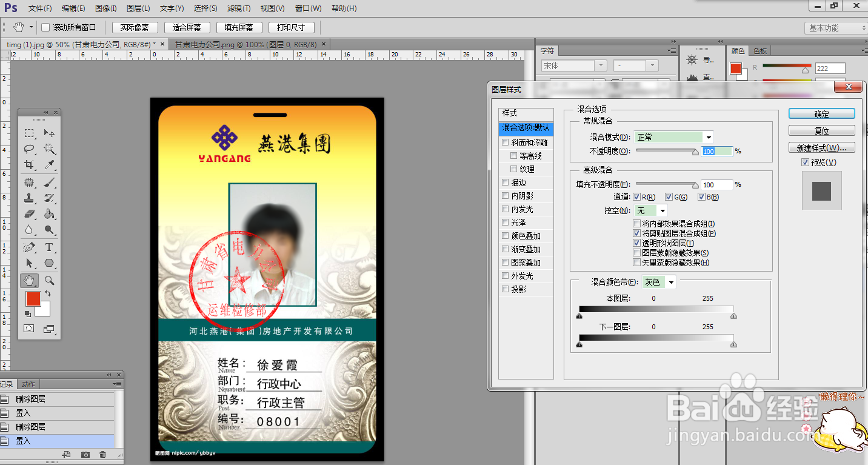Viewport: 868px width, 465px height.
Task: Enable 外发光 style checkbox
Action: pyautogui.click(x=506, y=276)
